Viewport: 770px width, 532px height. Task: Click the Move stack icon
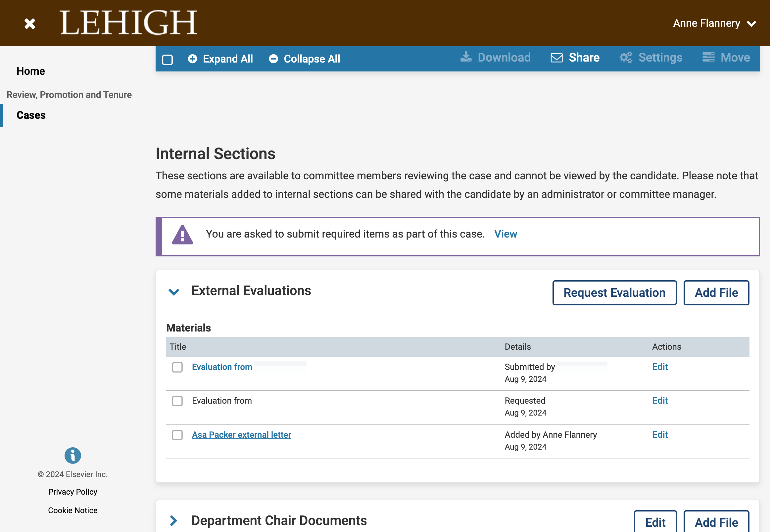coord(708,57)
